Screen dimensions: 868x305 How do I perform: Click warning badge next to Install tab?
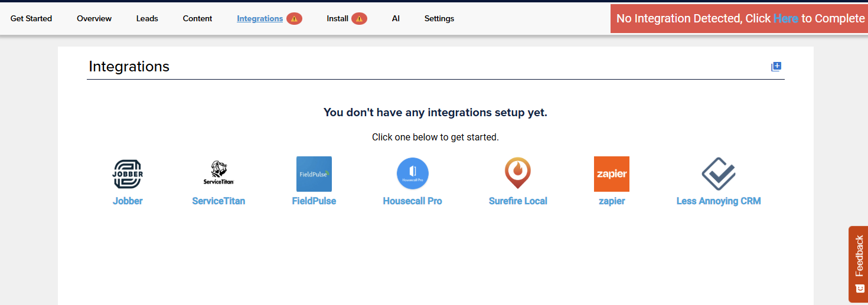pos(359,19)
